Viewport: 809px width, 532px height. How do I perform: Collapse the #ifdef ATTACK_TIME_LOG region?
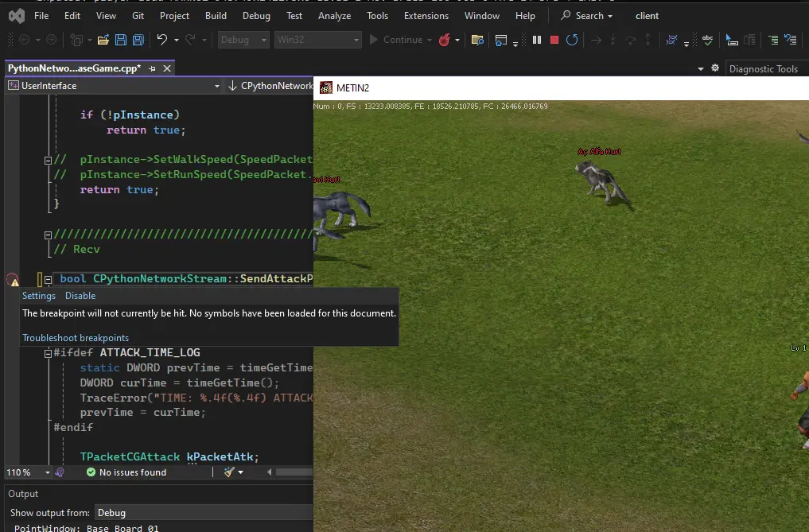tap(48, 353)
